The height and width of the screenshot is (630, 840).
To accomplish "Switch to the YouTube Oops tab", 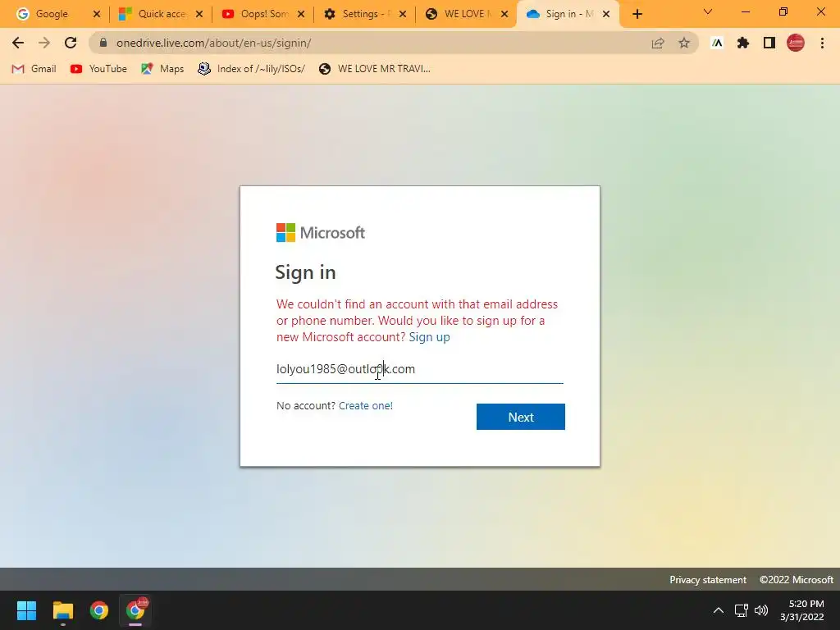I will pos(263,14).
